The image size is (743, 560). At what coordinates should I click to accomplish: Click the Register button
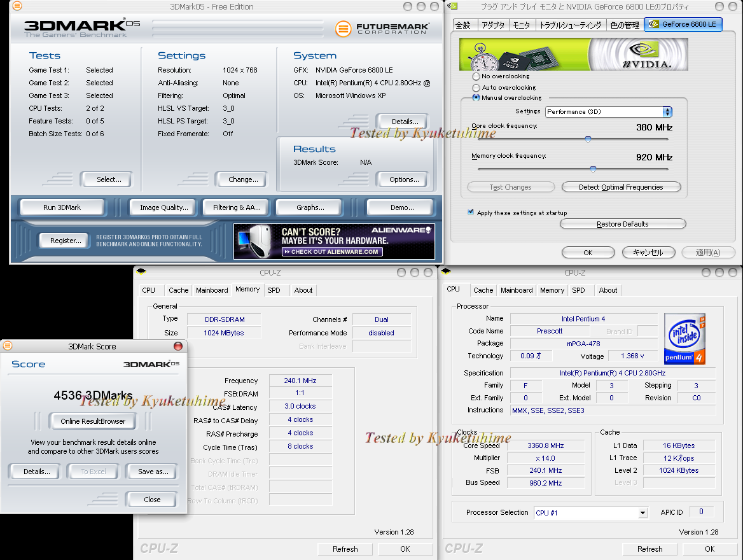tap(66, 241)
